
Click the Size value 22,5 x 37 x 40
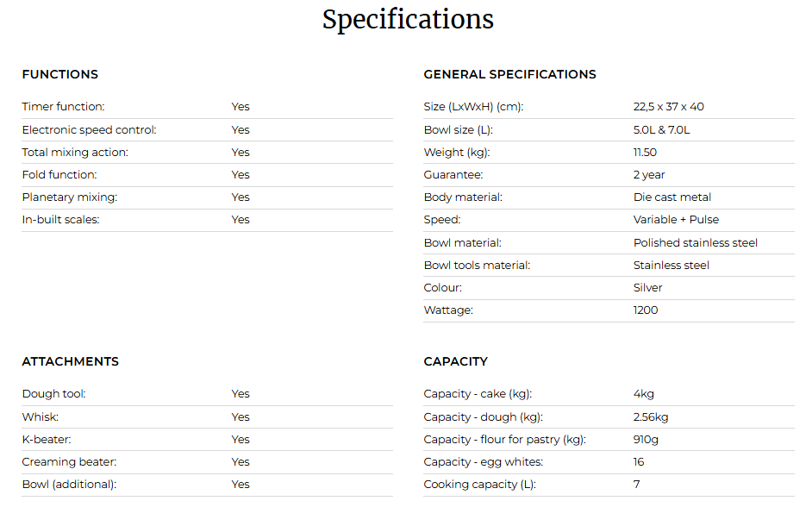[669, 107]
